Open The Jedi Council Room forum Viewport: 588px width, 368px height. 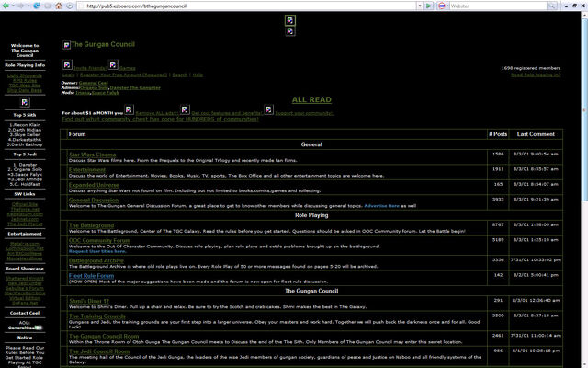99,351
